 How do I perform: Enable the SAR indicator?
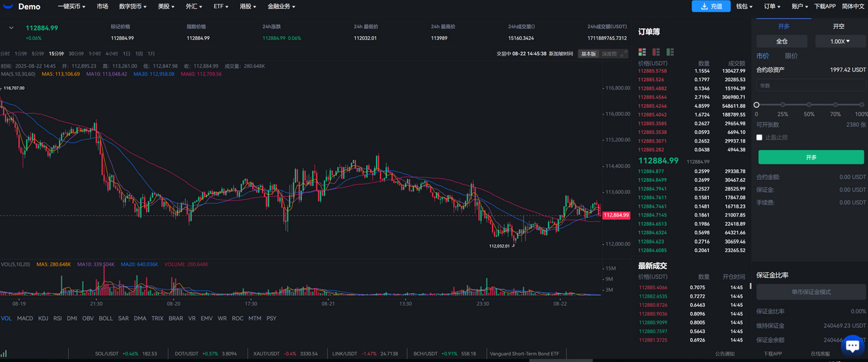123,318
